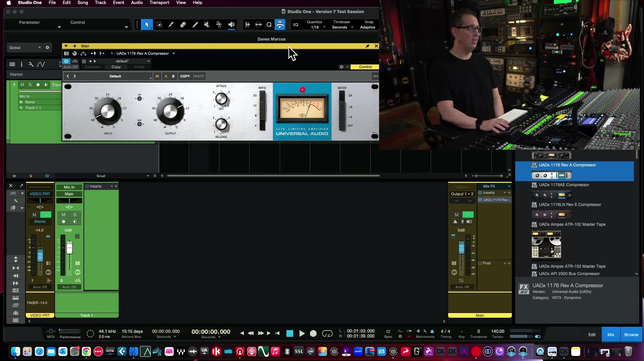The image size is (644, 361).
Task: Adjust the Track 1 mixer fader
Action: tap(69, 248)
